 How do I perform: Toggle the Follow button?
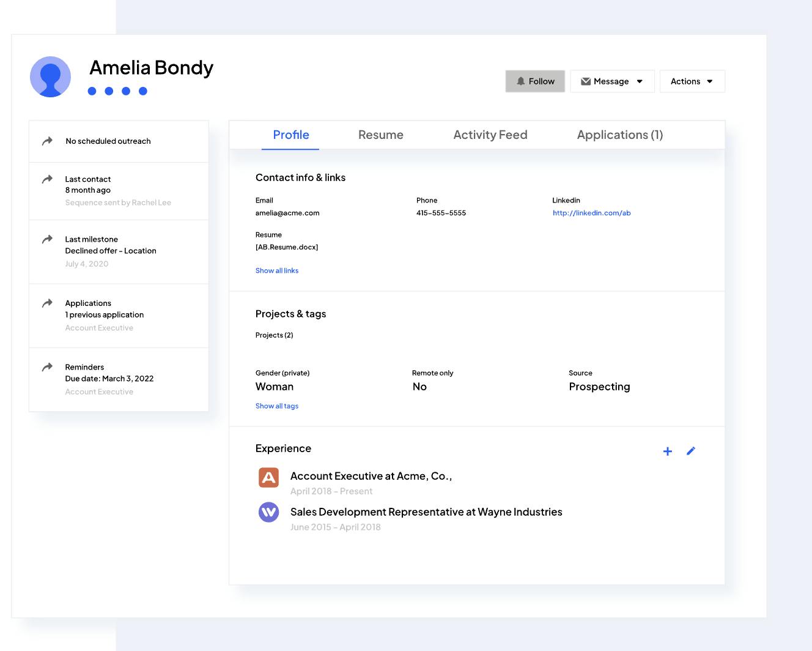[535, 81]
